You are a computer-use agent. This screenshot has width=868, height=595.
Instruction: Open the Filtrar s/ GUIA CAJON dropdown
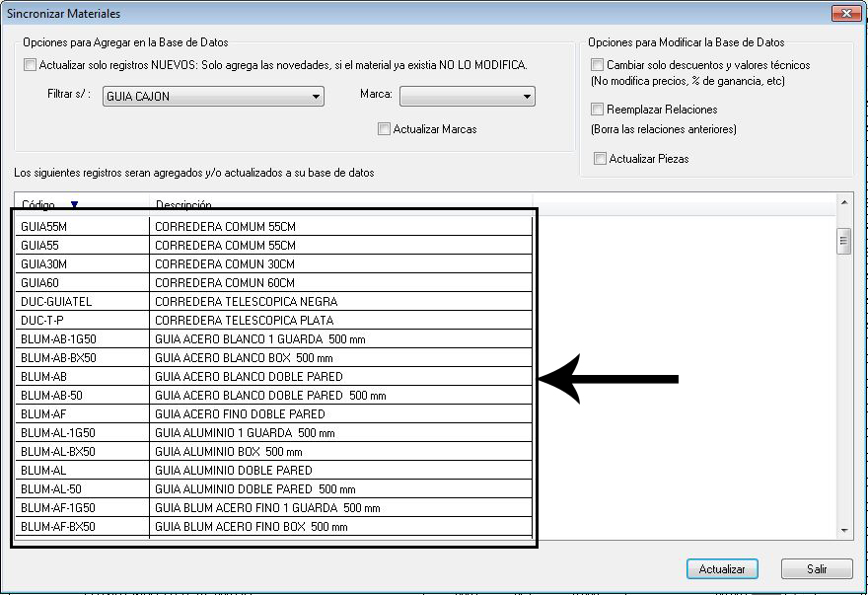(213, 97)
